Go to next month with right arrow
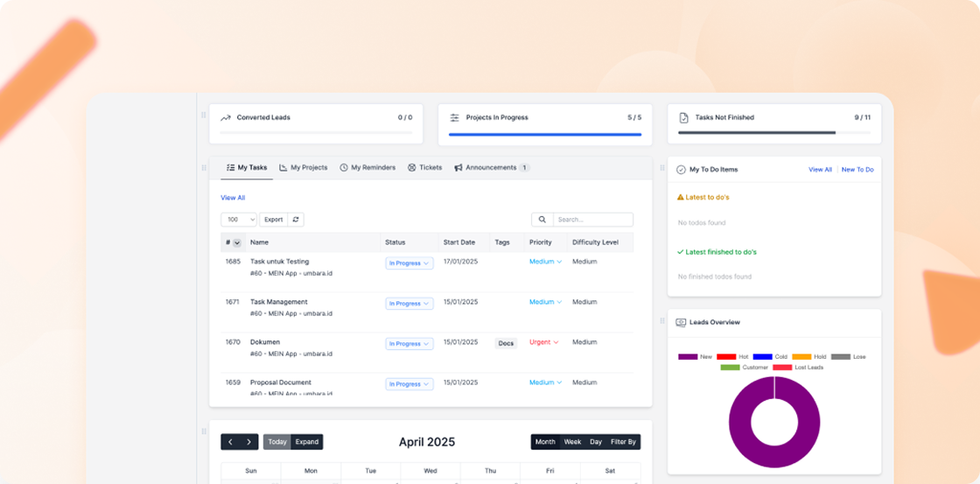 click(248, 442)
